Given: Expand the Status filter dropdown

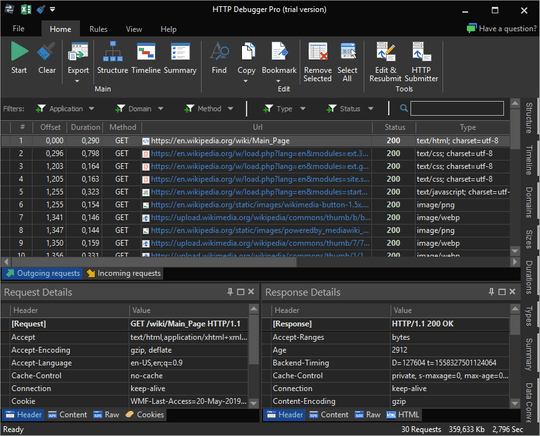Looking at the screenshot, I should click(x=371, y=109).
